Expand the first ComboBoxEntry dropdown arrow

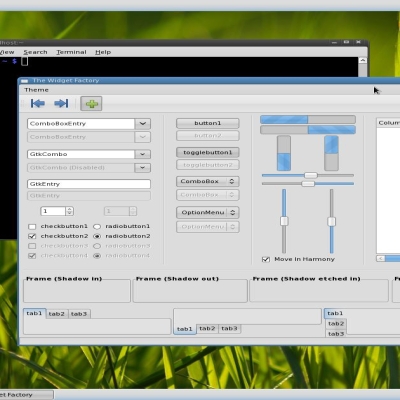coord(143,124)
